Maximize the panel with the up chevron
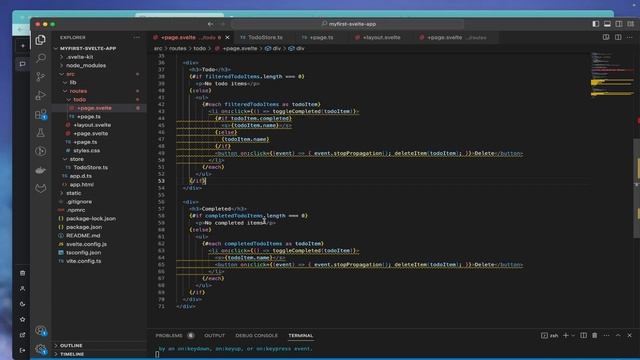 (x=618, y=335)
